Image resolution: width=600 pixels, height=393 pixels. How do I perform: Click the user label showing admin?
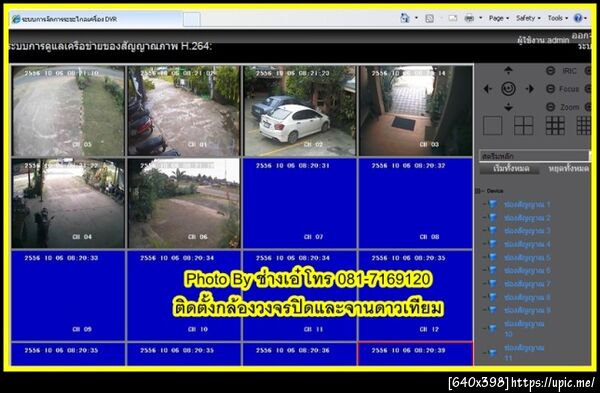(x=543, y=40)
